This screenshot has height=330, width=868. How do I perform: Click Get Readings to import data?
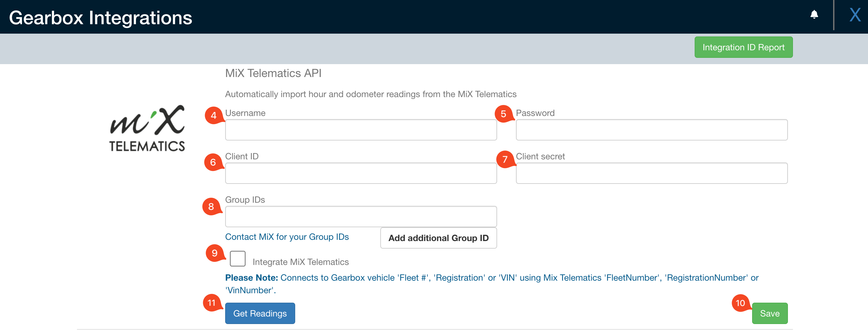(260, 313)
